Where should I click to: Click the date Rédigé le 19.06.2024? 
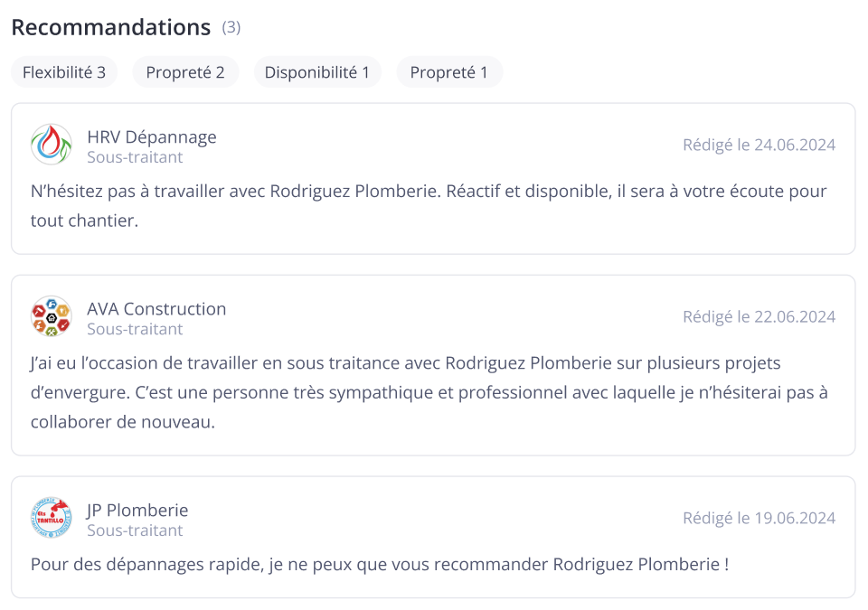(759, 518)
